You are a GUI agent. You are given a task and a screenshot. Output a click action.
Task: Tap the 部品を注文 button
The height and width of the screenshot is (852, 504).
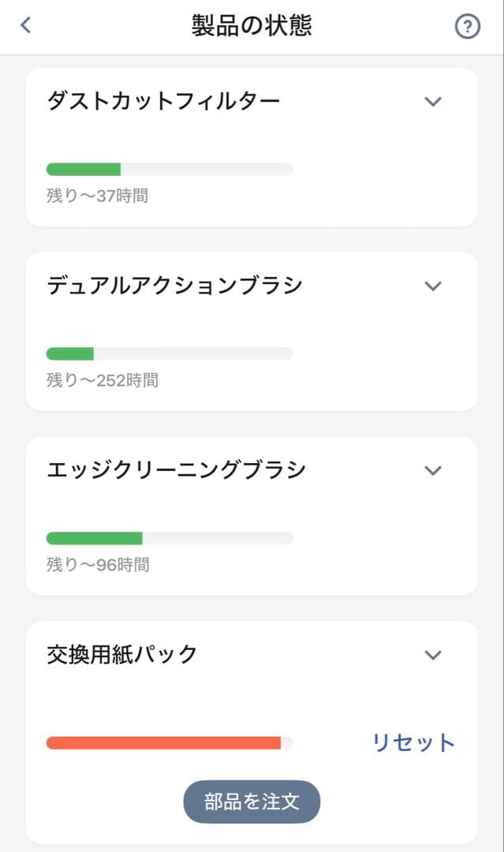pos(251,802)
